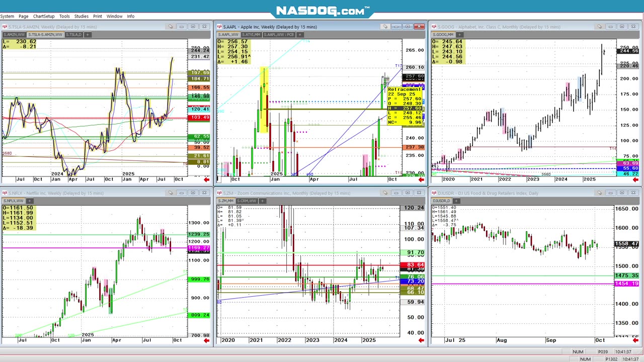Add new tab in TSLA-AMZN window with plus

pyautogui.click(x=87, y=35)
